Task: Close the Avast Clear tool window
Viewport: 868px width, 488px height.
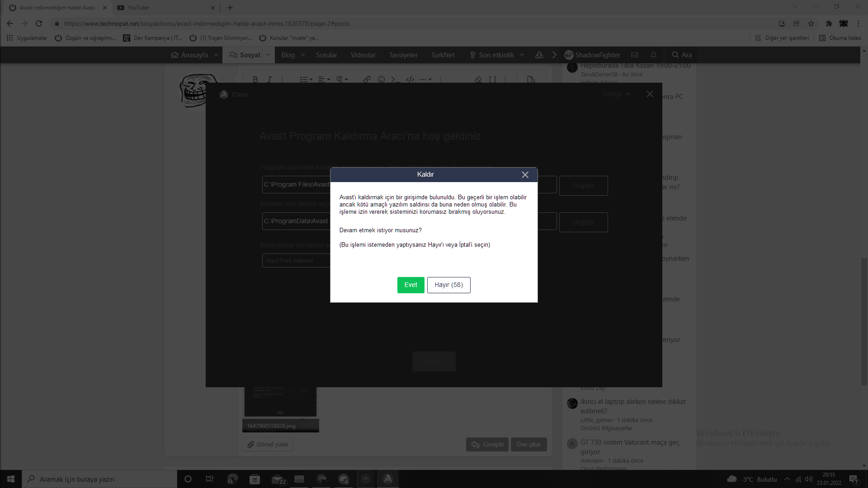Action: pos(650,94)
